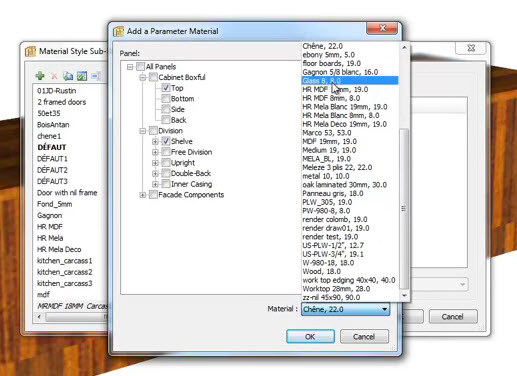This screenshot has width=517, height=376.
Task: Confirm with the OK button
Action: [x=310, y=336]
